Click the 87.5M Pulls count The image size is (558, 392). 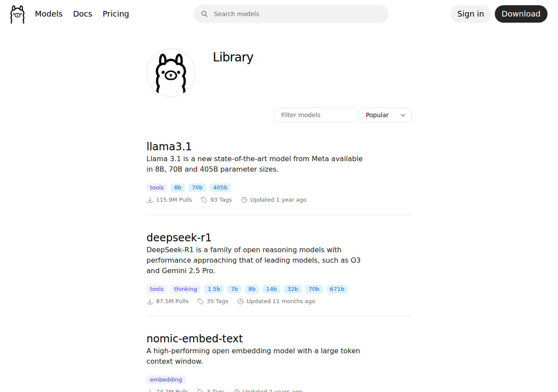(172, 301)
